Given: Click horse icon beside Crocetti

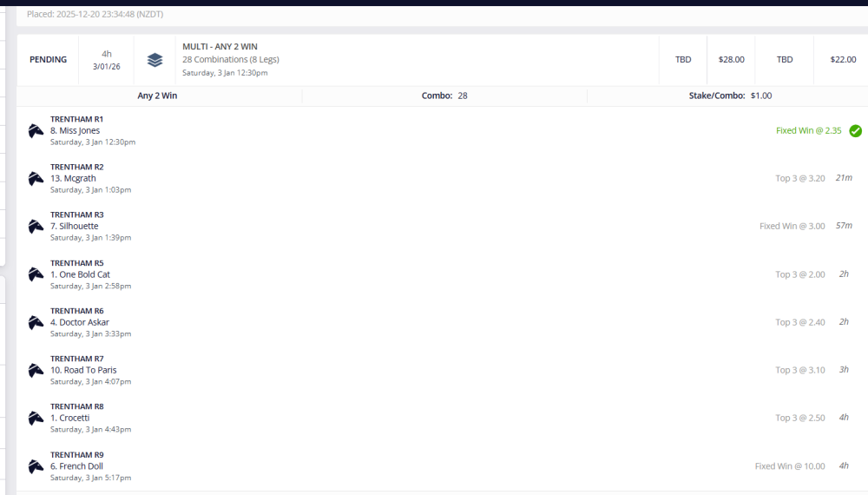Looking at the screenshot, I should (x=36, y=418).
